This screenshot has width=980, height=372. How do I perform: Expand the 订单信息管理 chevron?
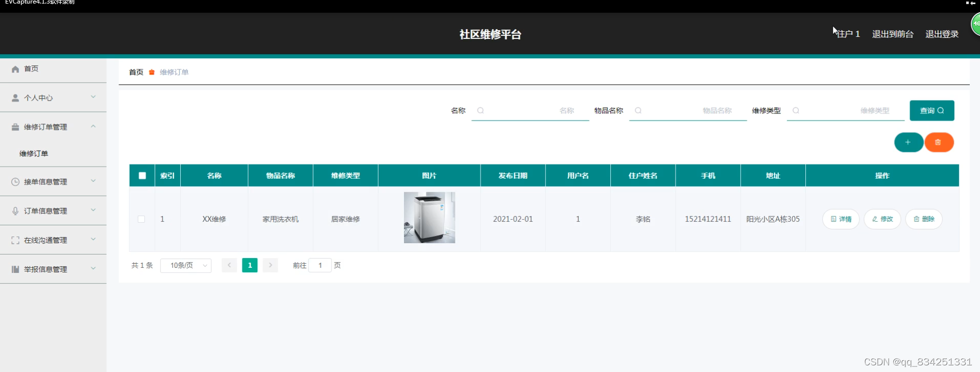click(93, 210)
